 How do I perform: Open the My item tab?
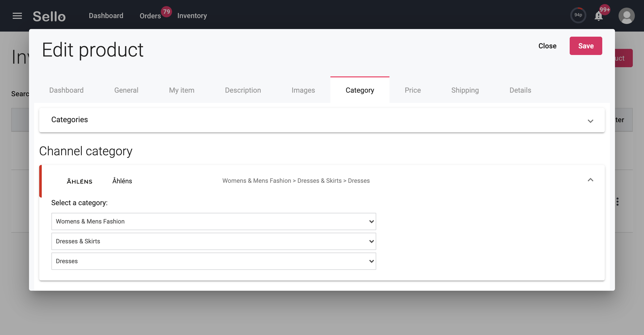tap(182, 90)
